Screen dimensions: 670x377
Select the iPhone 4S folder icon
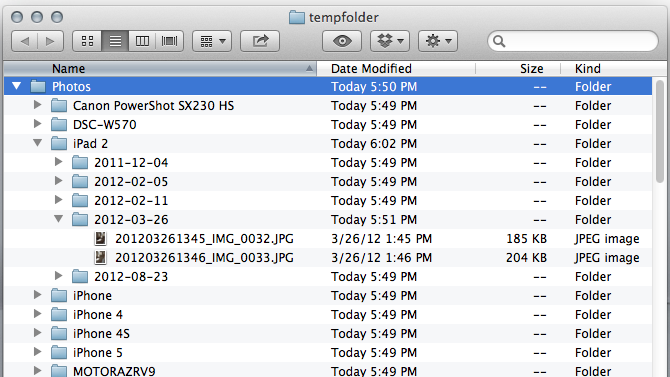coord(59,333)
